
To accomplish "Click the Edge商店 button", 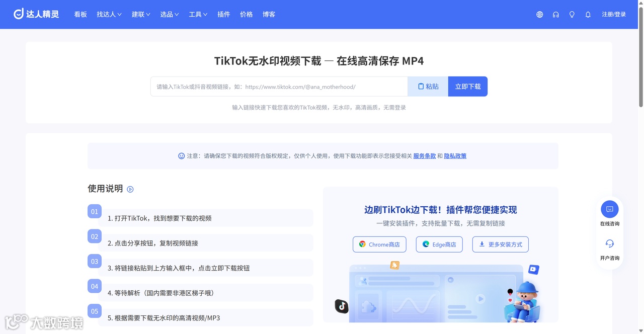I will pos(439,244).
